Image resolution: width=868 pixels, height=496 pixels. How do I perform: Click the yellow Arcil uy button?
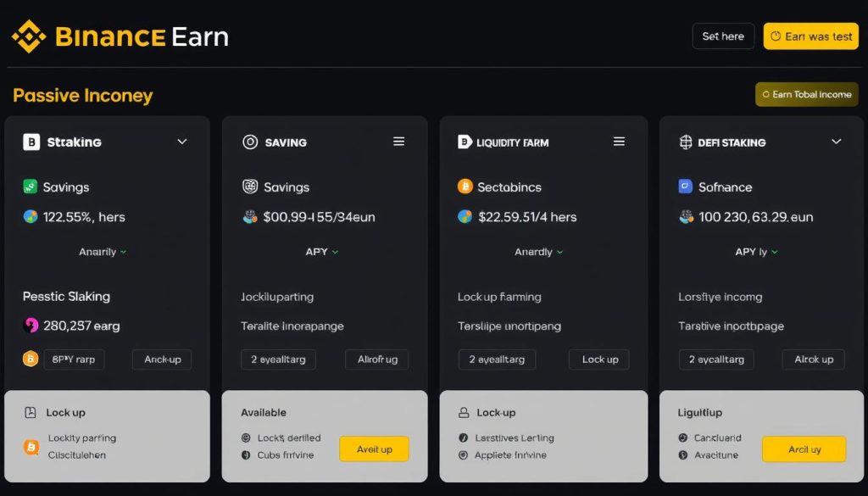[804, 449]
